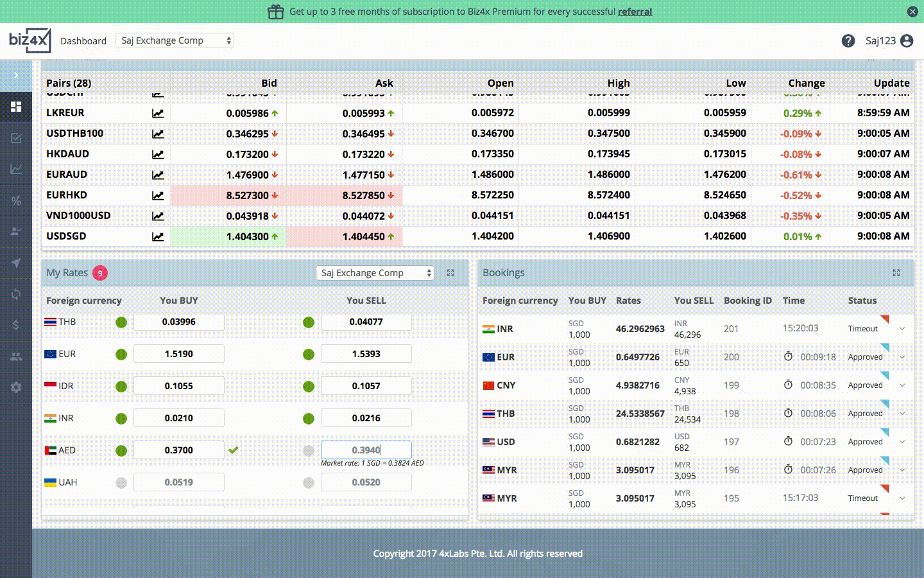
Task: Sort pairs by the Bid column header
Action: point(269,83)
